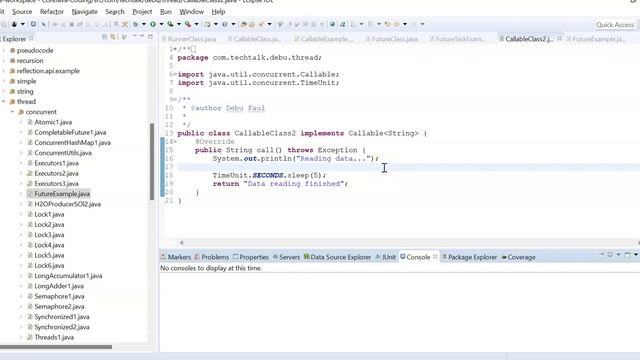Click the Callable<String> type in class declaration

click(383, 133)
